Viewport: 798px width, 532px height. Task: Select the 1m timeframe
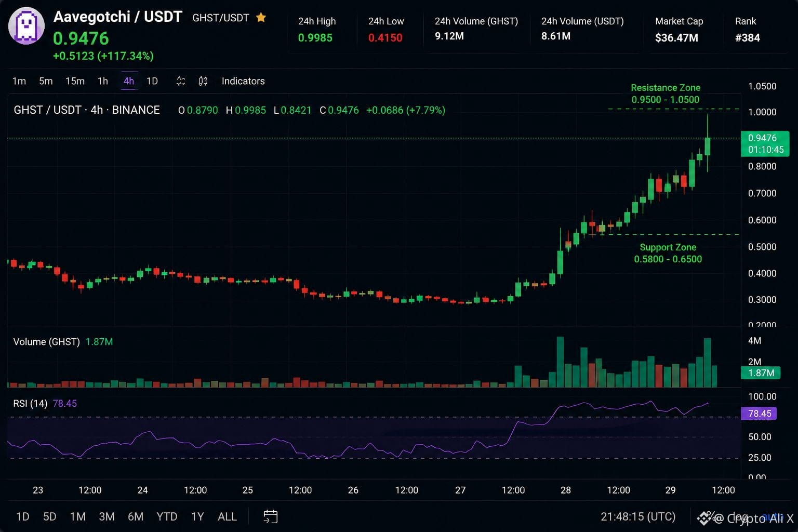click(19, 81)
